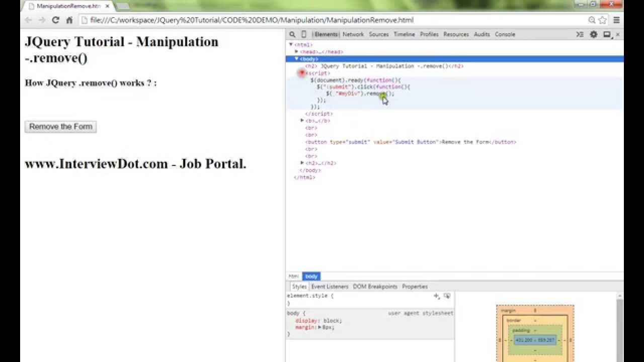Reload the ManipulationRemove page
This screenshot has height=362, width=644.
[55, 20]
